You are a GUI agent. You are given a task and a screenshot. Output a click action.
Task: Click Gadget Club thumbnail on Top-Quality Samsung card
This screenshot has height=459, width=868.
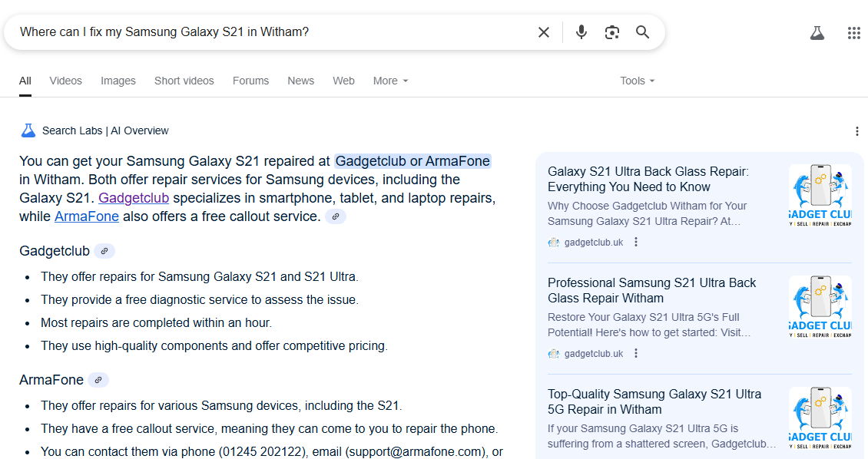pyautogui.click(x=820, y=418)
